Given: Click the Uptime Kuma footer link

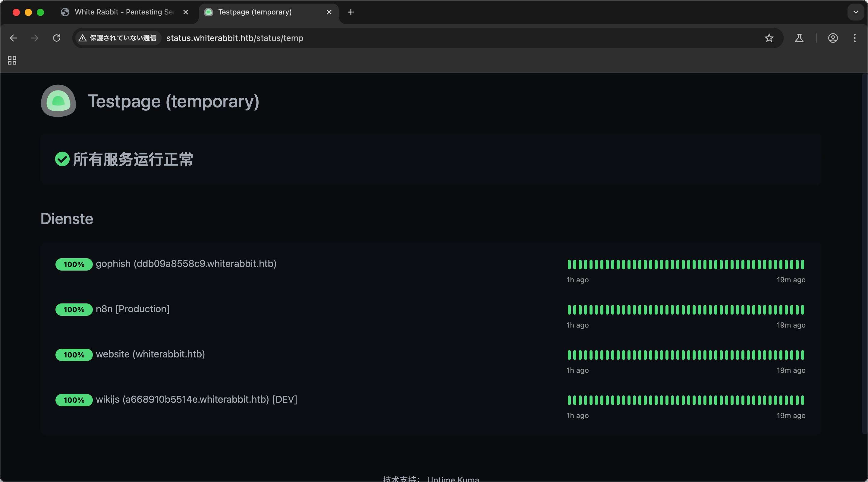Looking at the screenshot, I should tap(452, 479).
